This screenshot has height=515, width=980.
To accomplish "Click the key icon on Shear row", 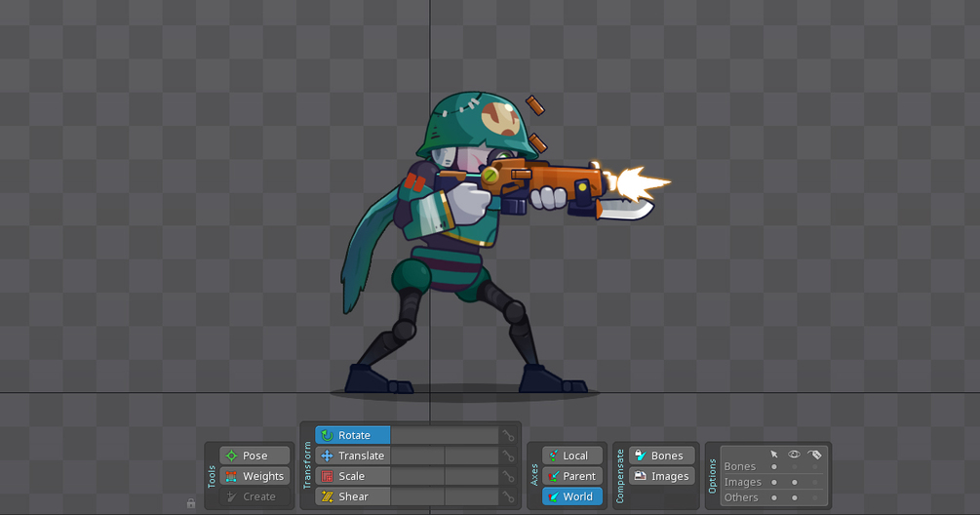I will (x=509, y=497).
